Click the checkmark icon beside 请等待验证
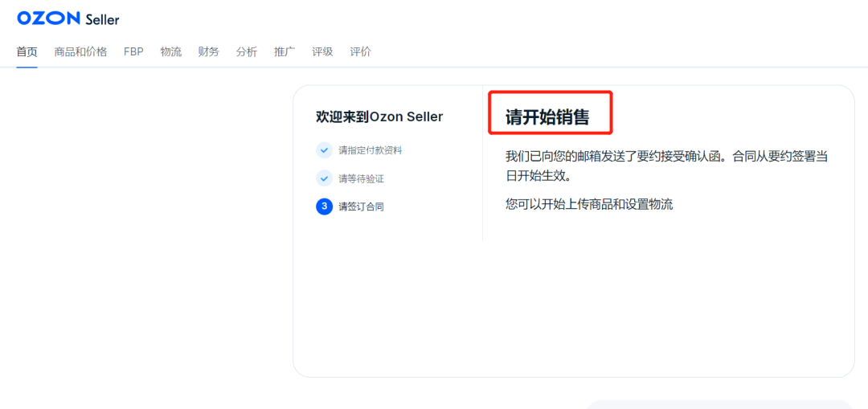Image resolution: width=868 pixels, height=409 pixels. (x=324, y=178)
